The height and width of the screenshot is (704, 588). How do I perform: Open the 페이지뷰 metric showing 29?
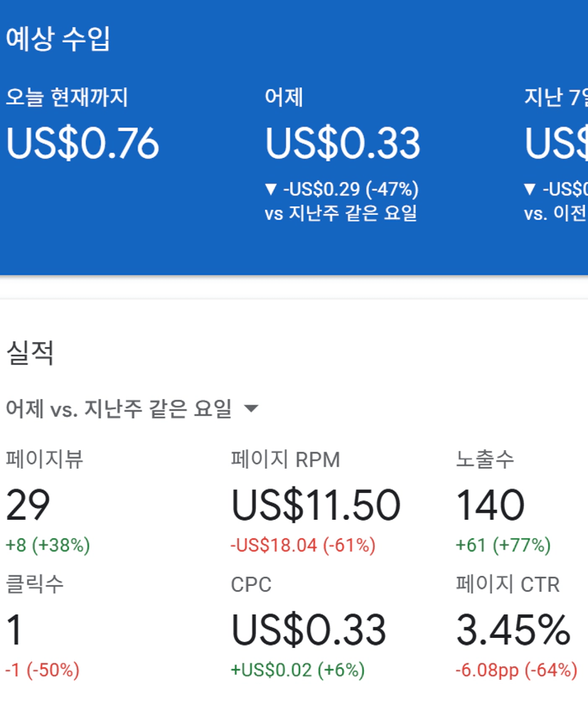point(28,505)
